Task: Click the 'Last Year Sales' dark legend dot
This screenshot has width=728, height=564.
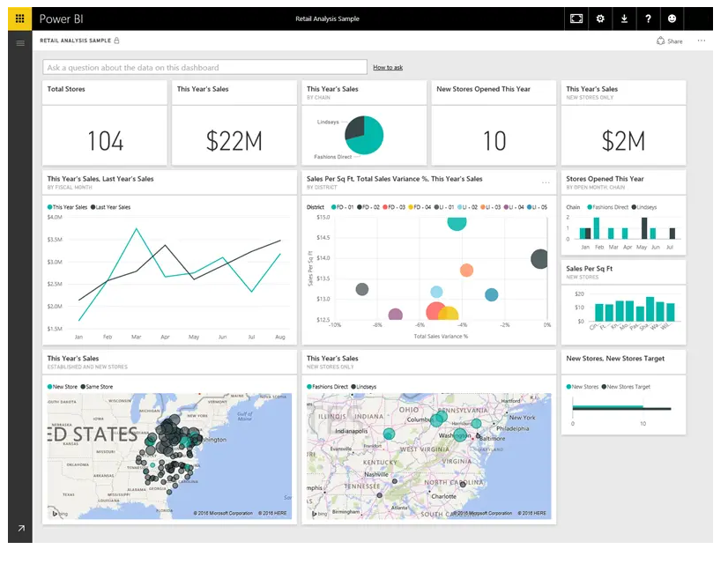Action: tap(93, 207)
